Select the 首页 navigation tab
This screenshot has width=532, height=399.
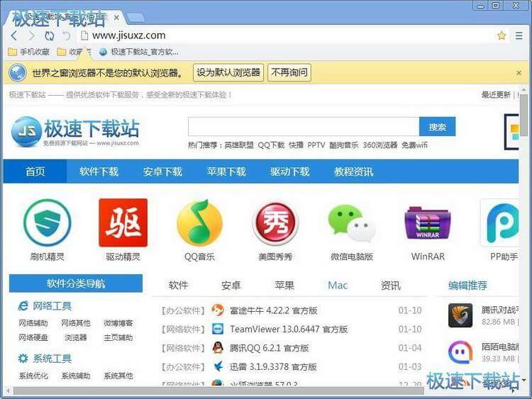tap(35, 172)
